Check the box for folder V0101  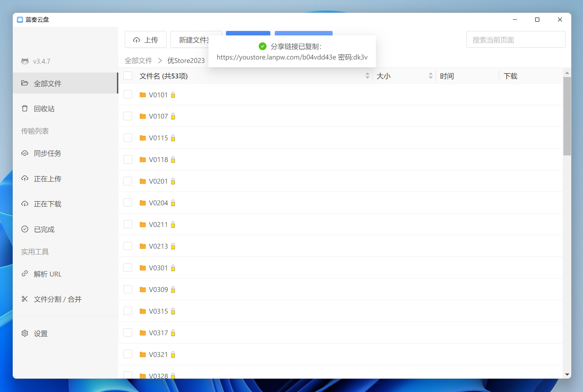coord(128,95)
